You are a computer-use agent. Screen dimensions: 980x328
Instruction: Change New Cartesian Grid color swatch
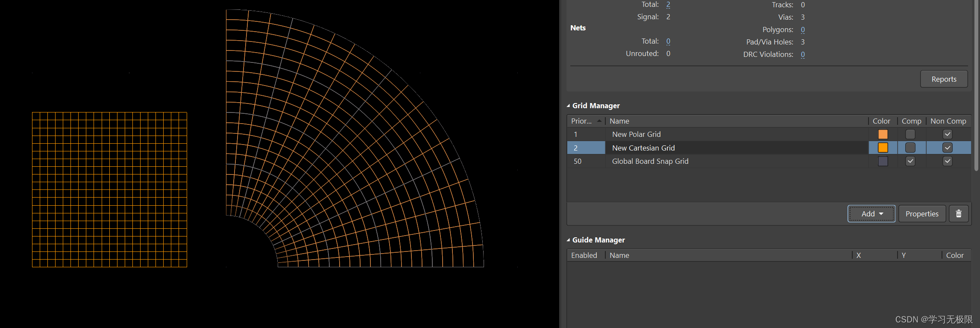(883, 148)
